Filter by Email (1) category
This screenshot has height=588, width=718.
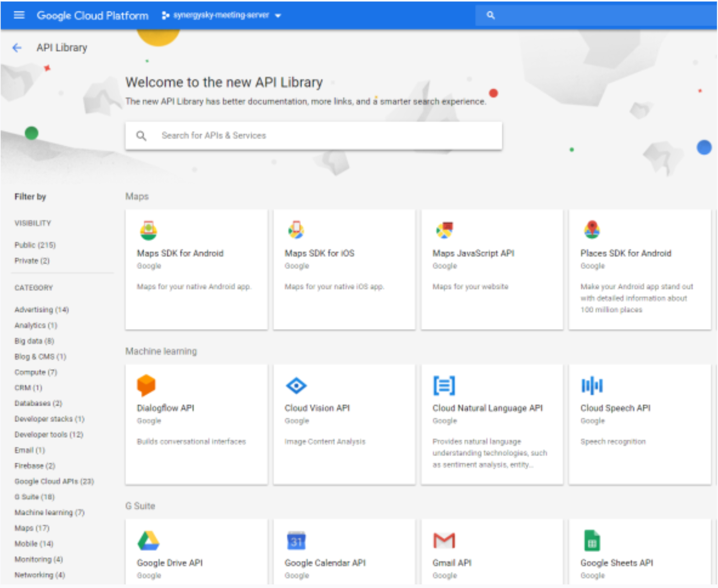[29, 450]
